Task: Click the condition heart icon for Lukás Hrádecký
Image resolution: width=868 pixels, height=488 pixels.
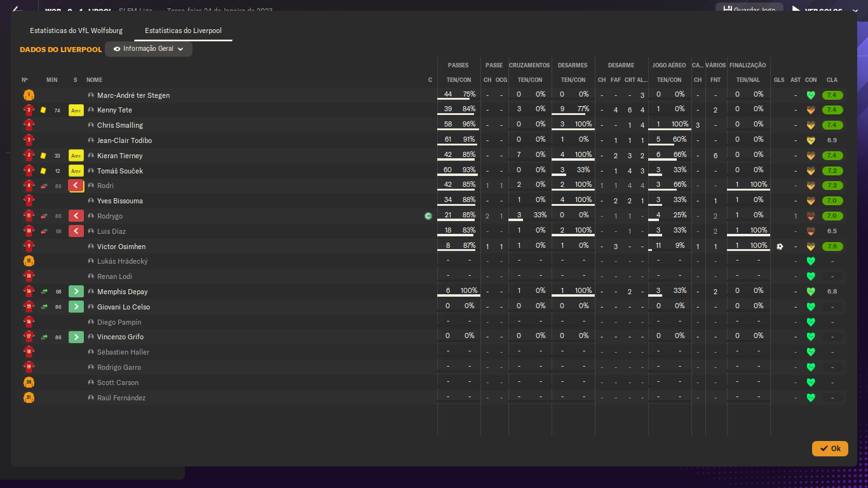Action: (811, 261)
